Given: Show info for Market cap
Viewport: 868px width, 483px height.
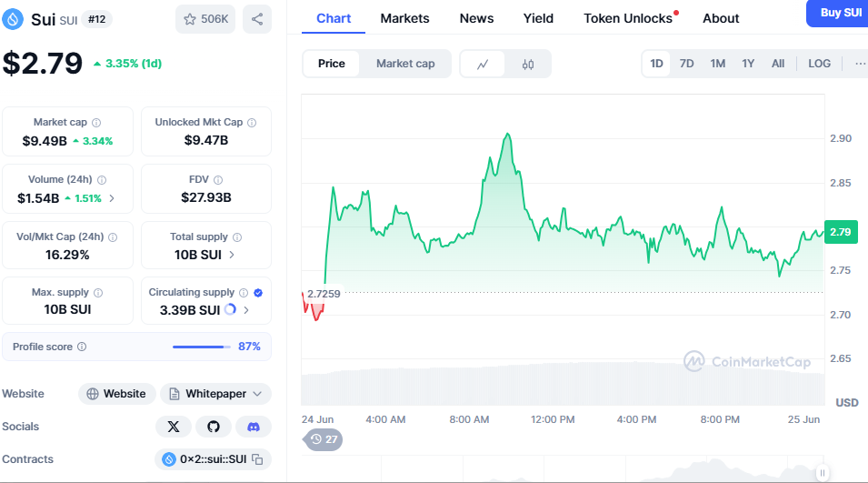Looking at the screenshot, I should click(96, 123).
